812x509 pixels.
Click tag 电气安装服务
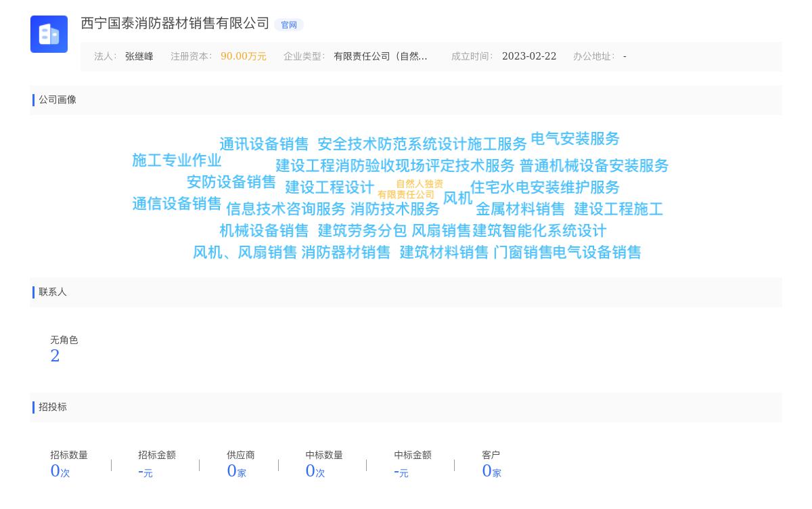coord(575,139)
